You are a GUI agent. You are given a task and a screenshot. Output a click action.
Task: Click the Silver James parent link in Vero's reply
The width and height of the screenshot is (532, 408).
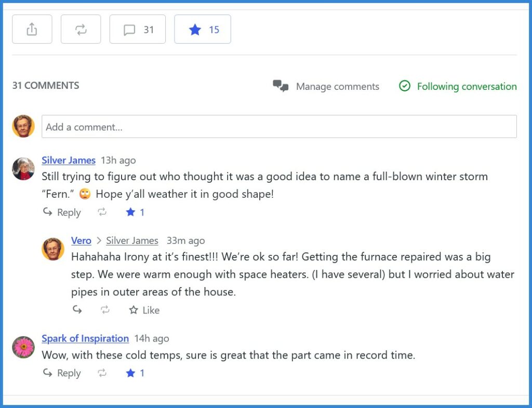pyautogui.click(x=132, y=241)
